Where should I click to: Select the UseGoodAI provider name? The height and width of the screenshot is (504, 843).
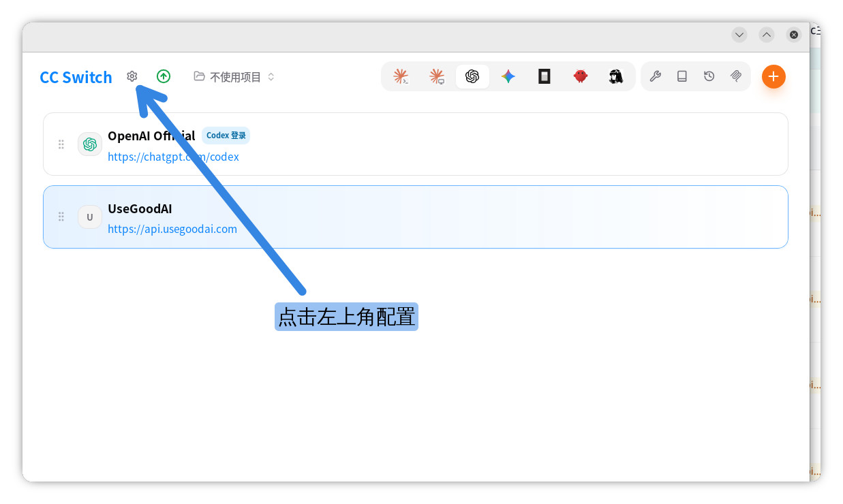pos(140,208)
